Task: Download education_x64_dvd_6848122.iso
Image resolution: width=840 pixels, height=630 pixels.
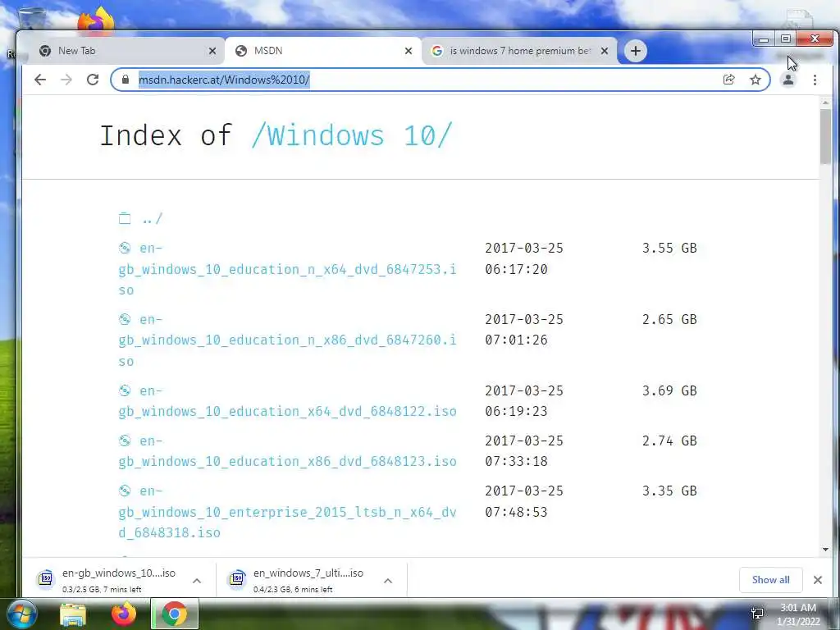Action: coord(287,400)
